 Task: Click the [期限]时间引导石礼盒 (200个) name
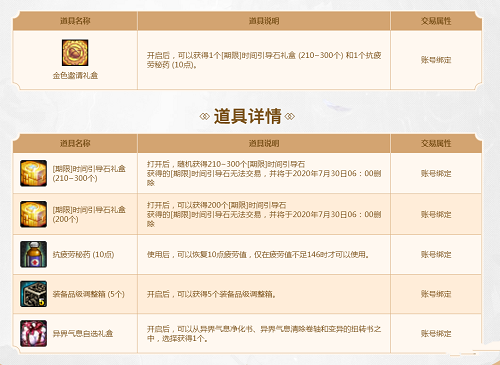89,214
